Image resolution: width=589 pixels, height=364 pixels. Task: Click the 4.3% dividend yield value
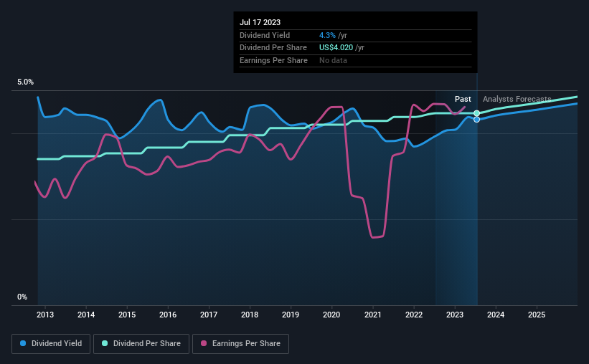[x=327, y=35]
